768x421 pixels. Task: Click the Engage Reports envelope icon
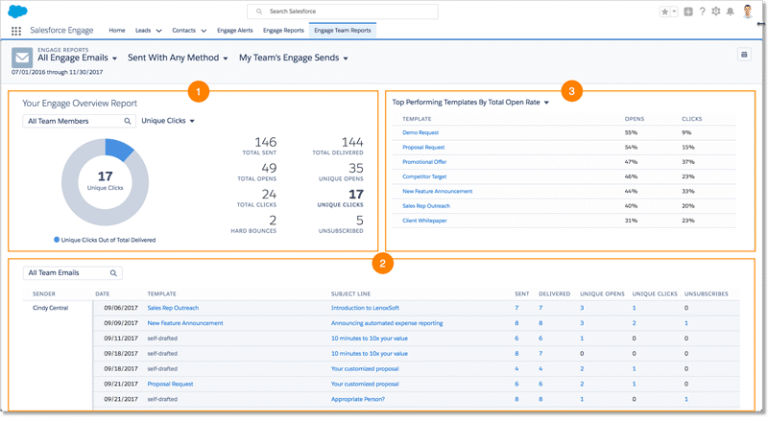tap(22, 58)
